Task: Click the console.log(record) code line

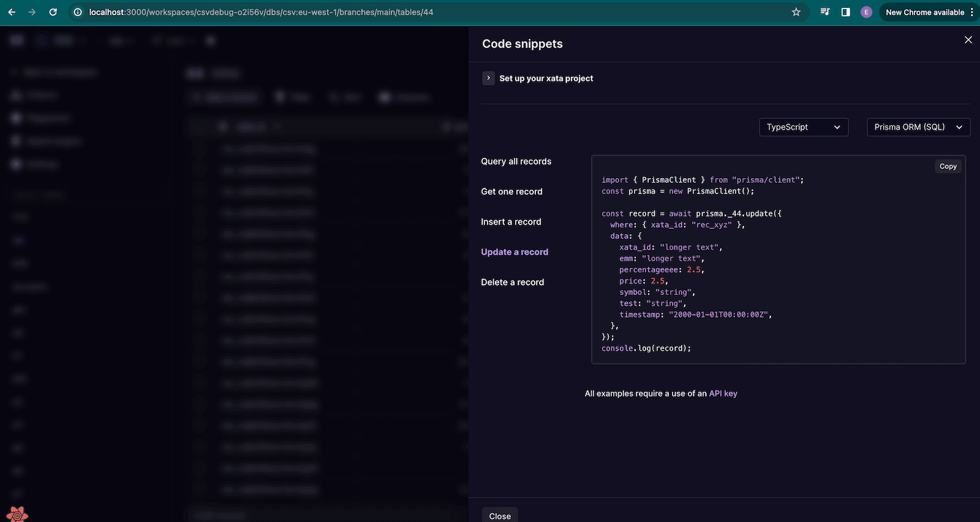Action: tap(646, 348)
